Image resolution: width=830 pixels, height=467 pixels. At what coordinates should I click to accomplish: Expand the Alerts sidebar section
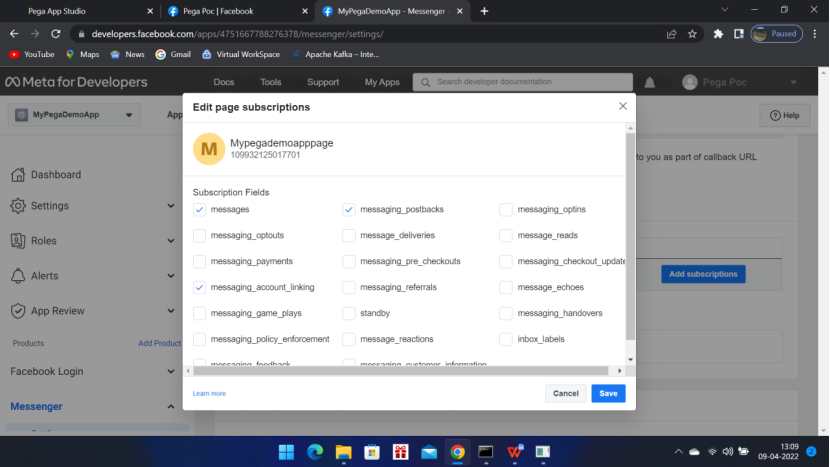(x=170, y=275)
